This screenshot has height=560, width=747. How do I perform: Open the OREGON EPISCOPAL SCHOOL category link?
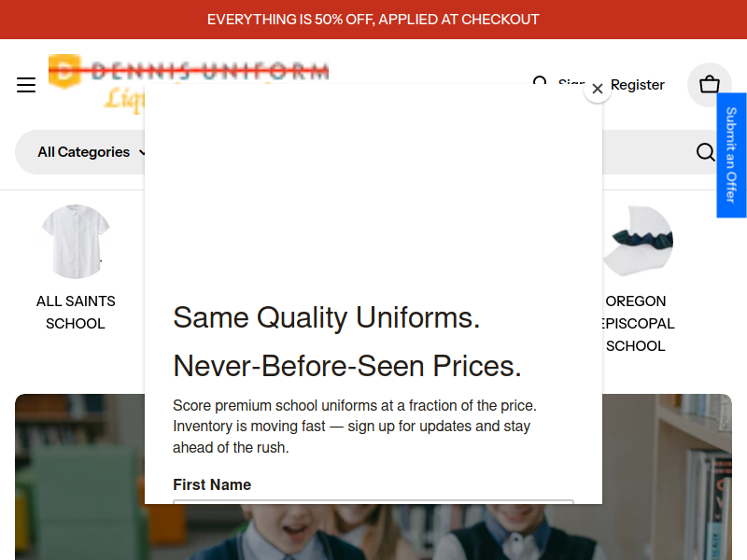pyautogui.click(x=636, y=324)
